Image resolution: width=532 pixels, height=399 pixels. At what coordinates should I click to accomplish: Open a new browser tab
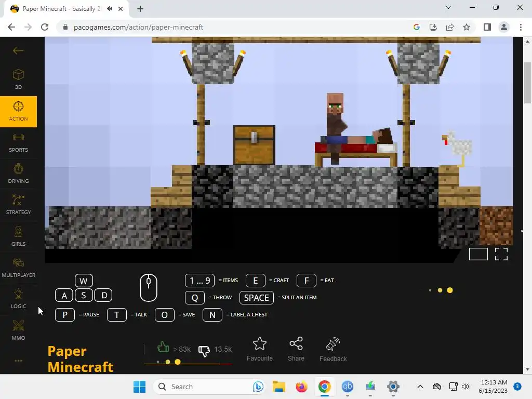[140, 9]
